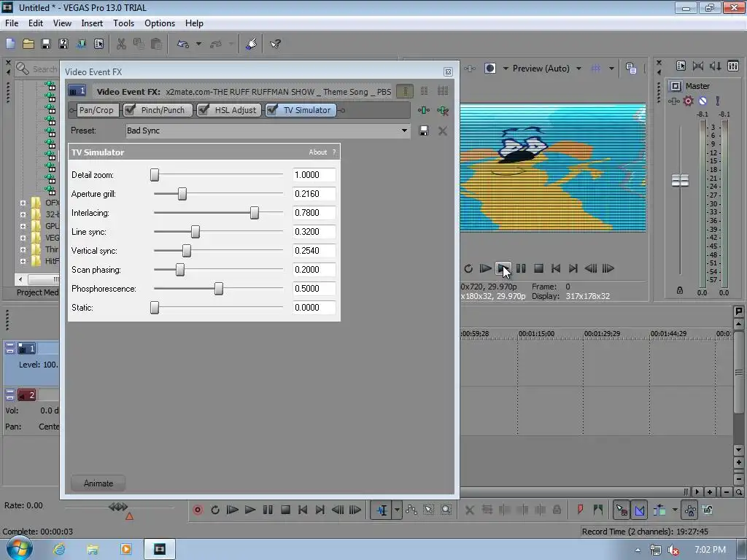Viewport: 747px width, 560px height.
Task: Open the Preview (Auto) quality dropdown
Action: click(578, 69)
